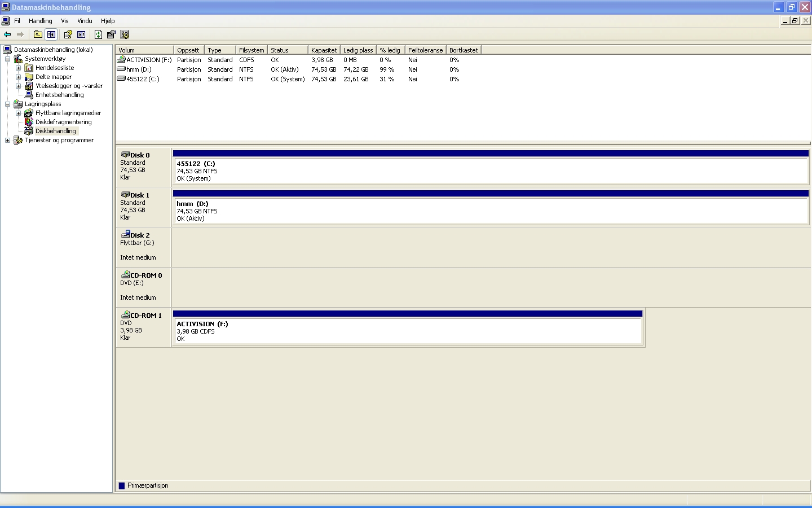
Task: Select the hmm (D:) partition block
Action: pyautogui.click(x=491, y=207)
